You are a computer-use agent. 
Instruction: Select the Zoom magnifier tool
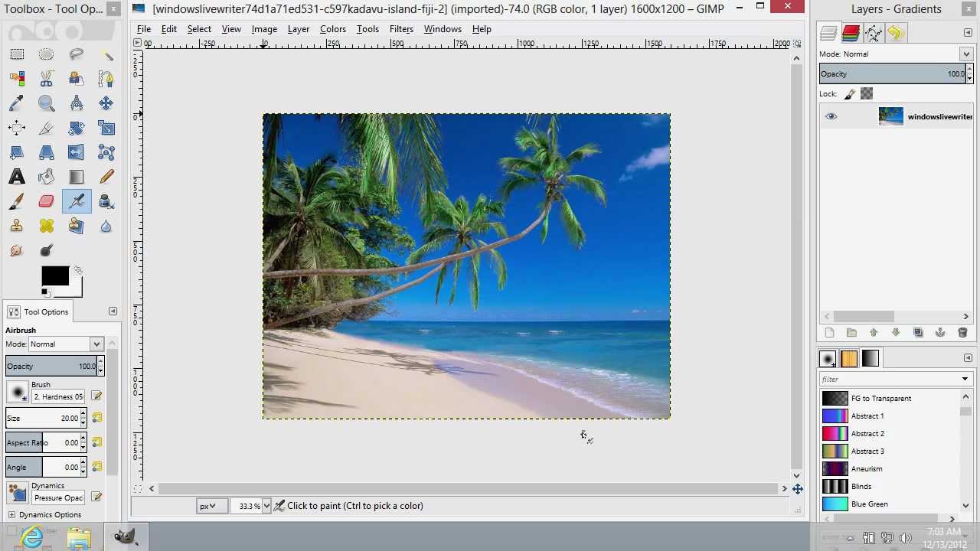[46, 103]
